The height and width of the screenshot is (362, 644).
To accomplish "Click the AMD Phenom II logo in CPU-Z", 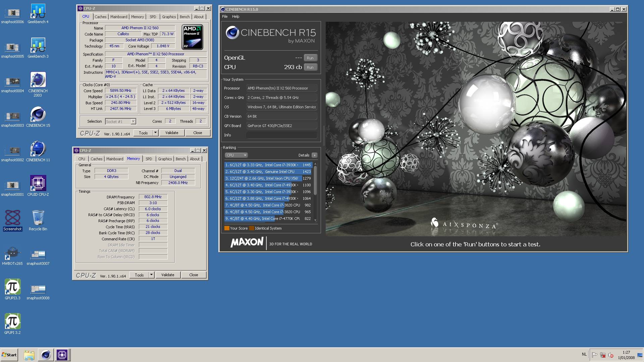I will tap(192, 37).
